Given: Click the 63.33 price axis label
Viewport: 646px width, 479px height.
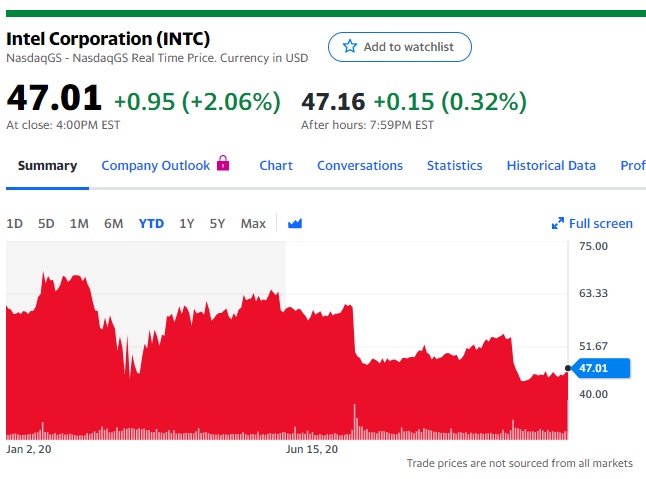Looking at the screenshot, I should (593, 293).
